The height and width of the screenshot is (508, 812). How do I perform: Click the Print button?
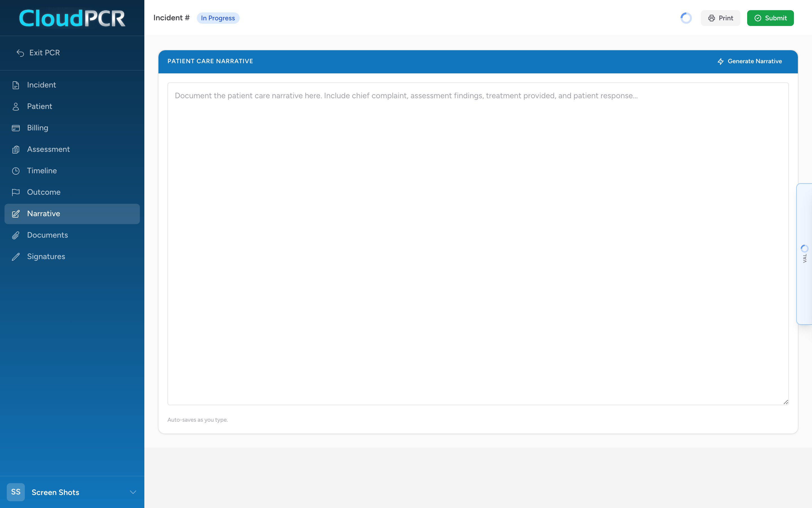720,18
